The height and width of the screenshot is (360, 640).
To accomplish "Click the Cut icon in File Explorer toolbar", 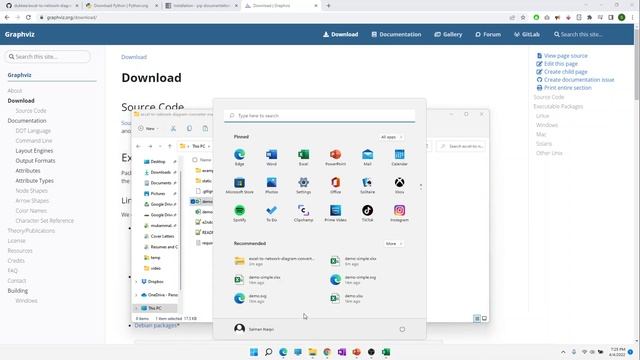I will point(173,128).
